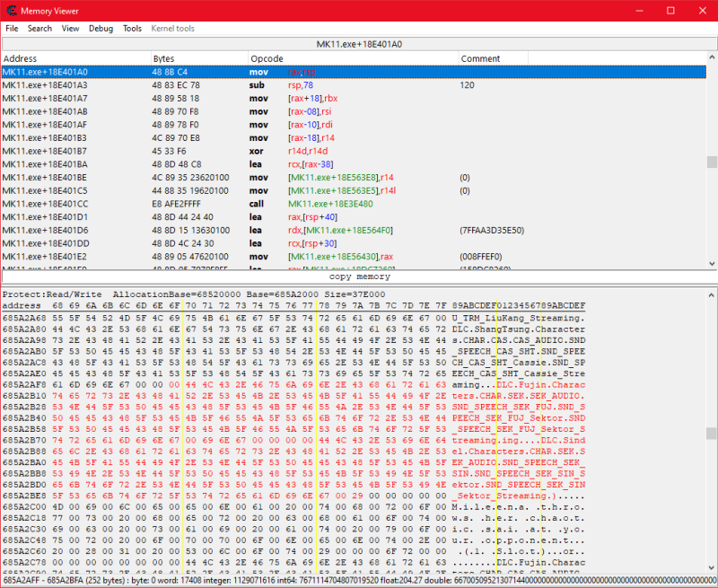
Task: Select the row MK11.exe+18E401AF mov [rax-10],rdi
Action: (x=354, y=125)
